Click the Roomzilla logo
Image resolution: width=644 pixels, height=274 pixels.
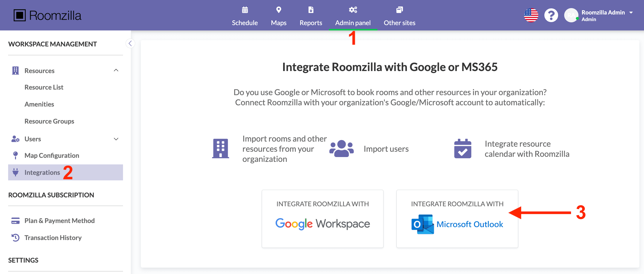(48, 15)
